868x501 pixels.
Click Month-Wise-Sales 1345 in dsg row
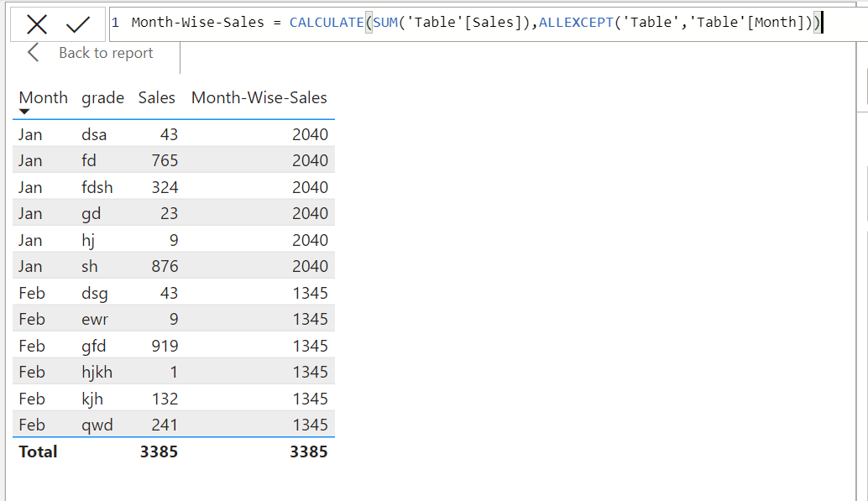tap(310, 294)
